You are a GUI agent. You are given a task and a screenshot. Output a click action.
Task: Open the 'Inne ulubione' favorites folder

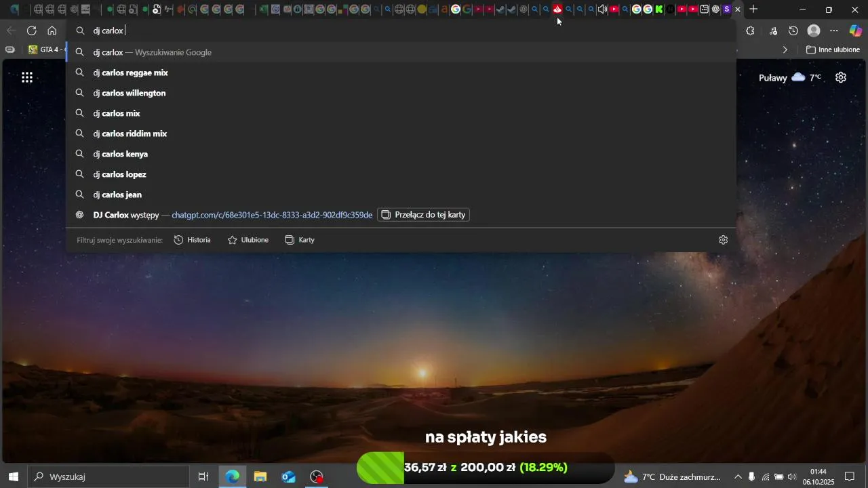pos(833,49)
